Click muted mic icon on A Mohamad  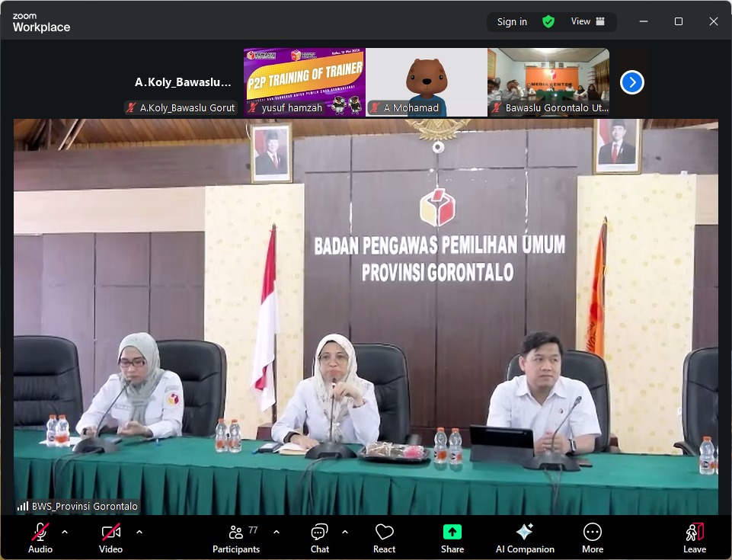pos(375,108)
